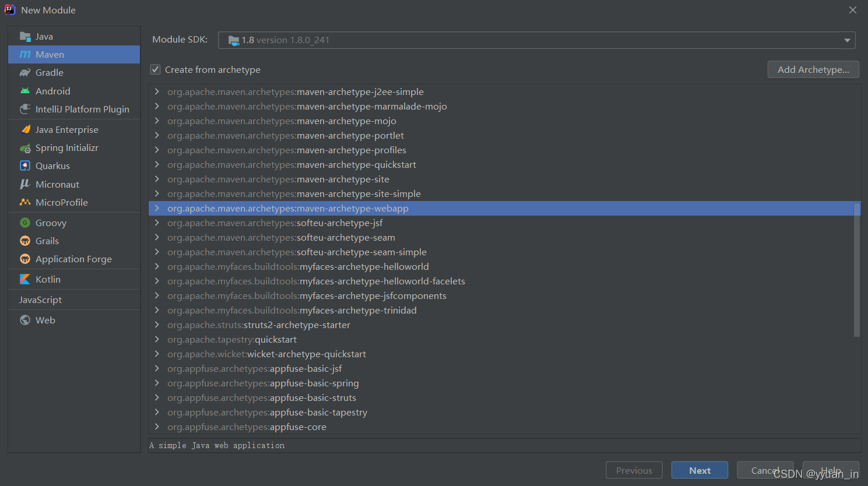Open the Module SDK dropdown arrow
868x486 pixels.
pyautogui.click(x=847, y=40)
